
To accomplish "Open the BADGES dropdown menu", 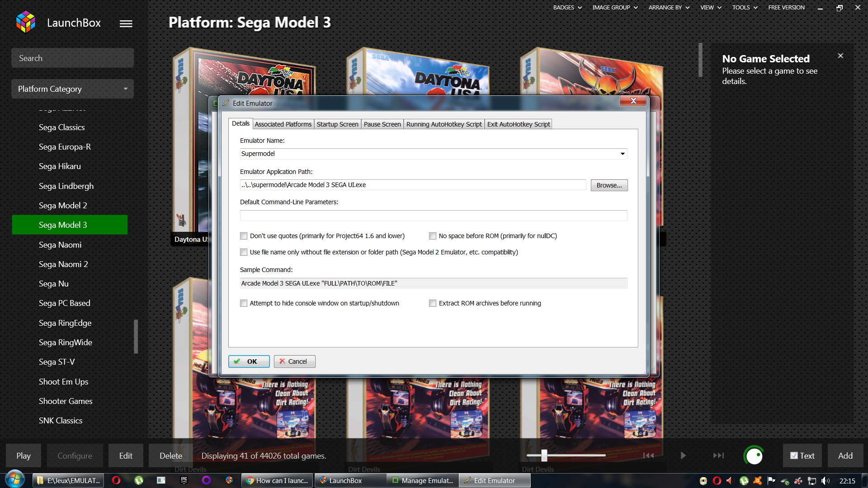I will point(567,7).
